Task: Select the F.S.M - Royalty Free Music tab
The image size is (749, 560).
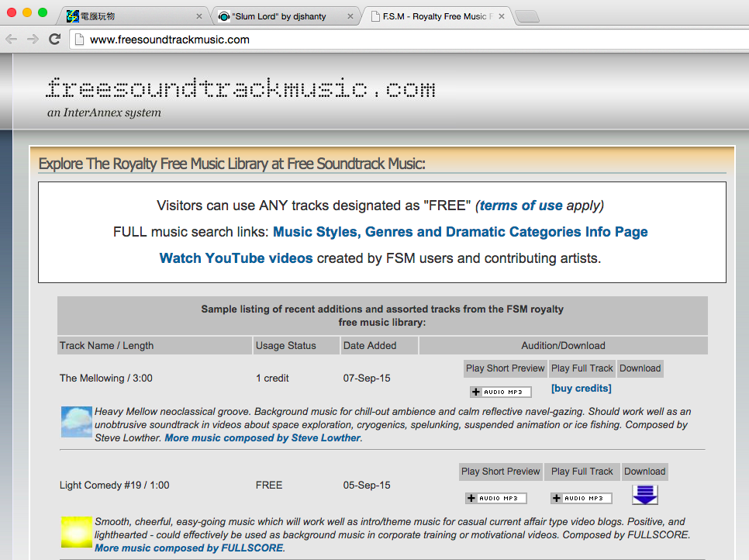Action: pyautogui.click(x=437, y=16)
